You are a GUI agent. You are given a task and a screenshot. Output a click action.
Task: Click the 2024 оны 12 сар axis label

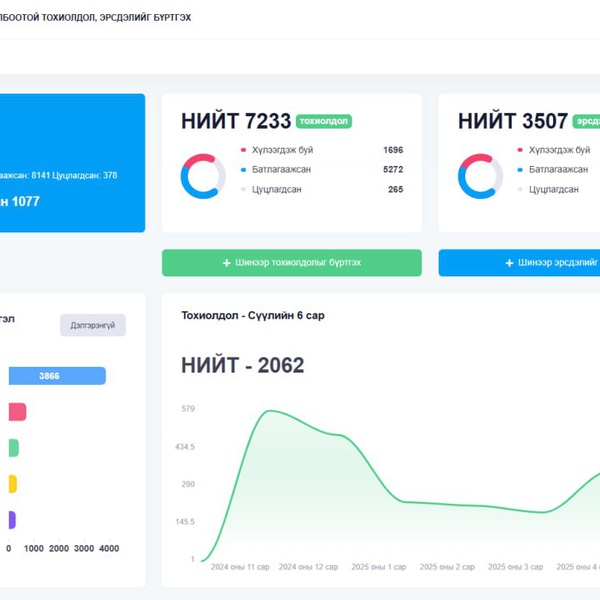pyautogui.click(x=308, y=567)
